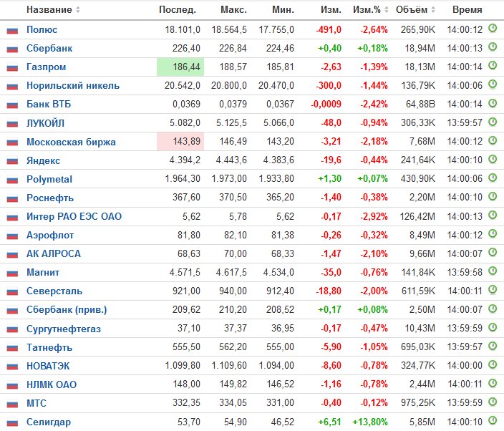Click the clock icon in the Роснефть row
This screenshot has height=431, width=504.
click(x=493, y=196)
